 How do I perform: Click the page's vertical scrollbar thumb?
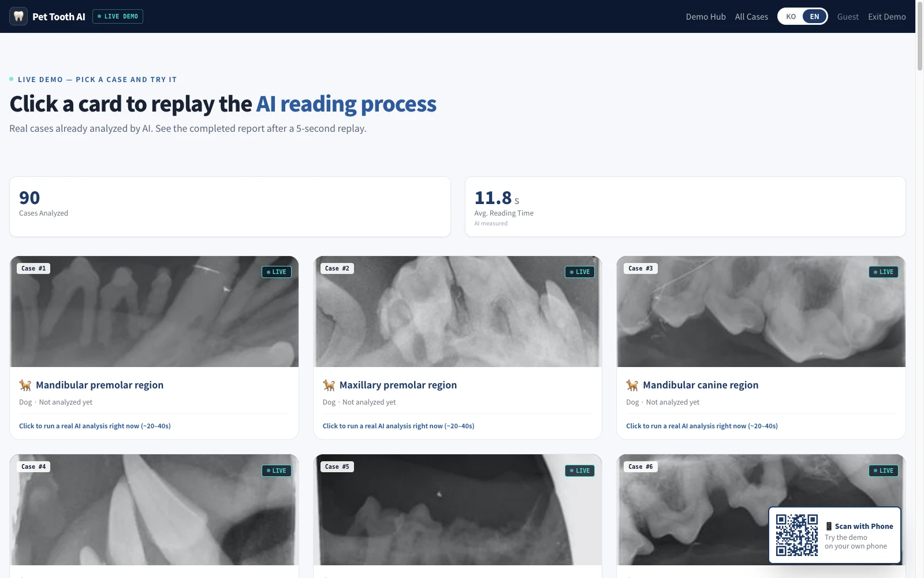pos(920,36)
